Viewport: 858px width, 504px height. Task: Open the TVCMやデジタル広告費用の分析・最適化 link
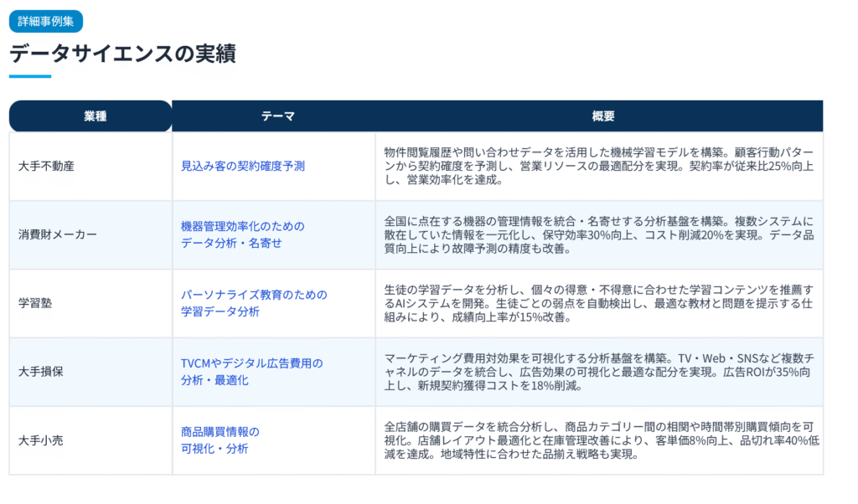(251, 372)
